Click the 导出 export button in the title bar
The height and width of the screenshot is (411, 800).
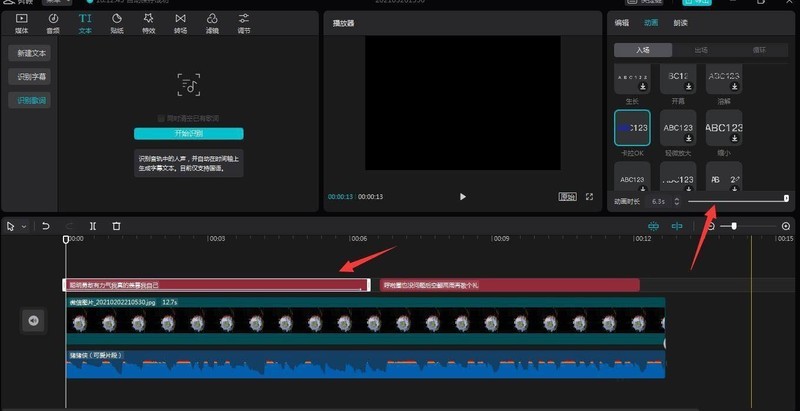pyautogui.click(x=696, y=2)
